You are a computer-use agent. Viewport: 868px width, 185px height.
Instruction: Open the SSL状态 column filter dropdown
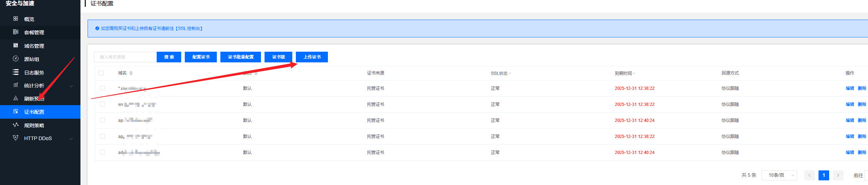point(510,73)
